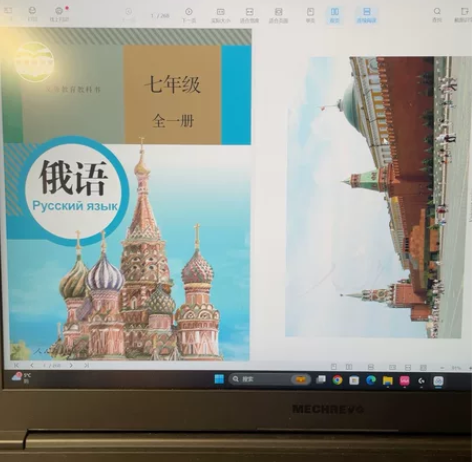472x462 pixels.
Task: Click fit width icon in status bar
Action: click(x=408, y=367)
